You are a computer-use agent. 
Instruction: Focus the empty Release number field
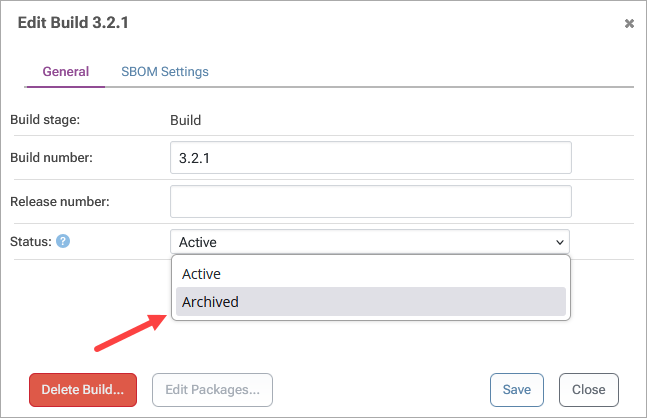coord(370,201)
